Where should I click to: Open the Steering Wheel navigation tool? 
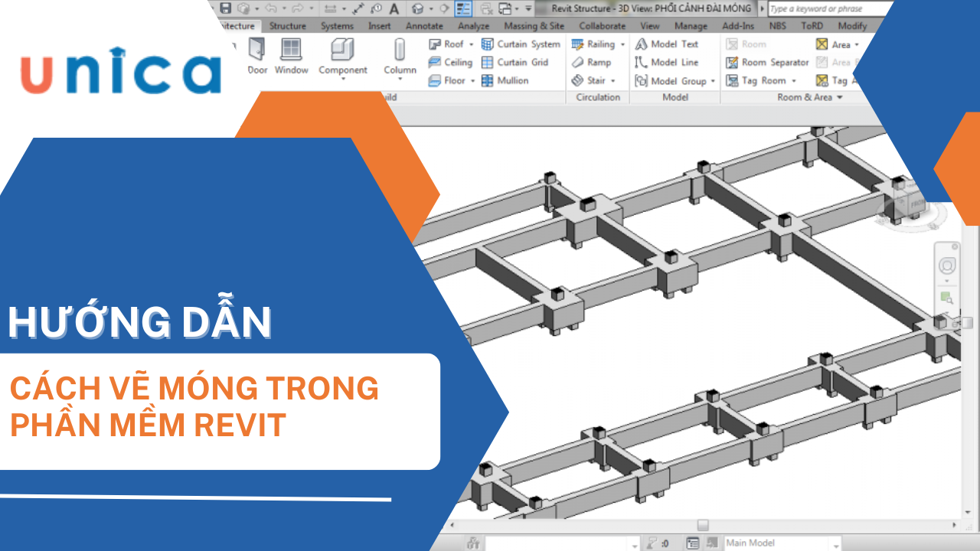[x=947, y=266]
